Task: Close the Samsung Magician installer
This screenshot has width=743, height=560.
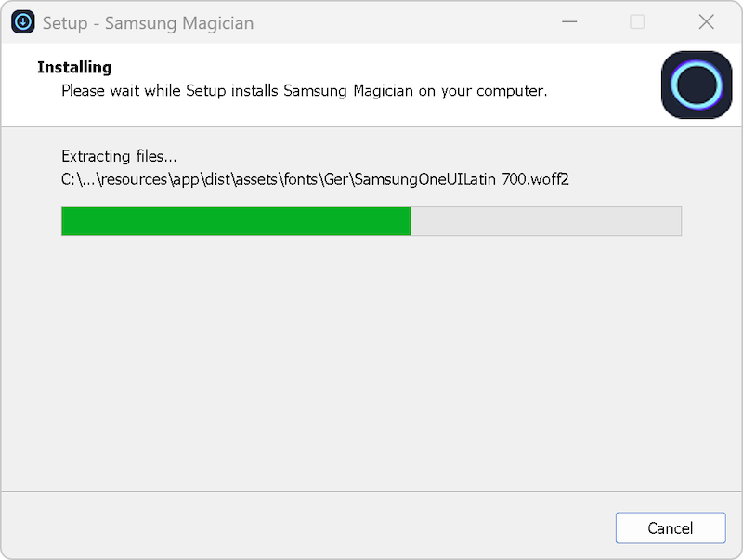Action: tap(706, 21)
